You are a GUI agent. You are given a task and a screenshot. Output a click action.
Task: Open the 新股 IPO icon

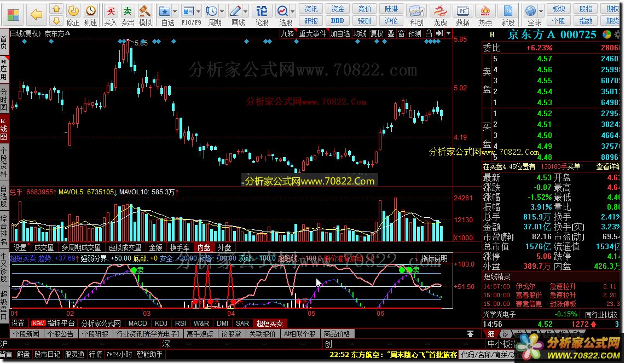pos(508,11)
